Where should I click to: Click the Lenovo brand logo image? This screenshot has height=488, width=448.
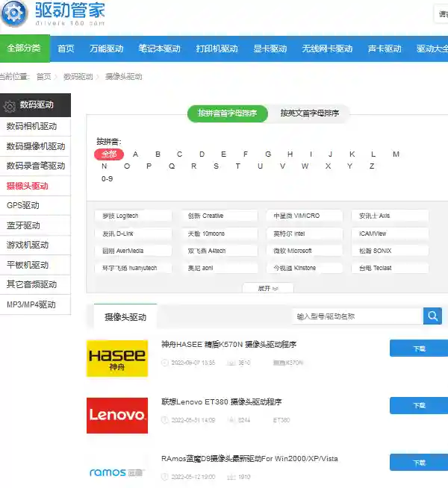click(117, 415)
